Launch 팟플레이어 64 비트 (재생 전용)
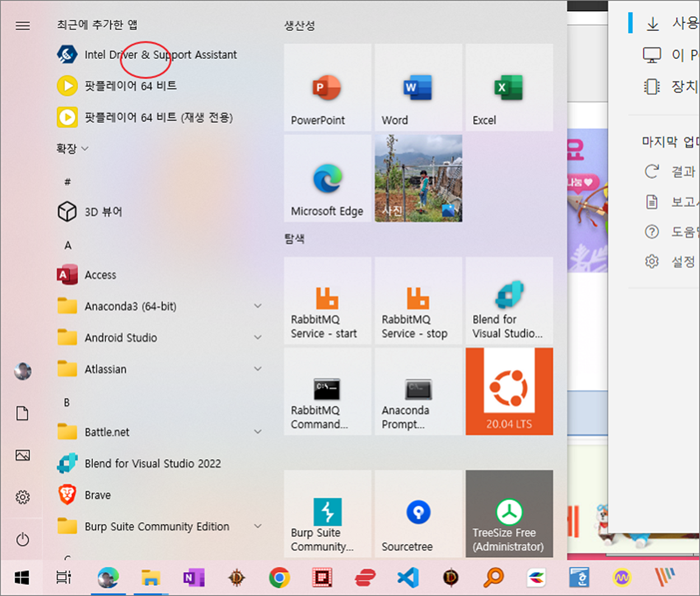Screen dimensions: 700x596 coord(160,117)
